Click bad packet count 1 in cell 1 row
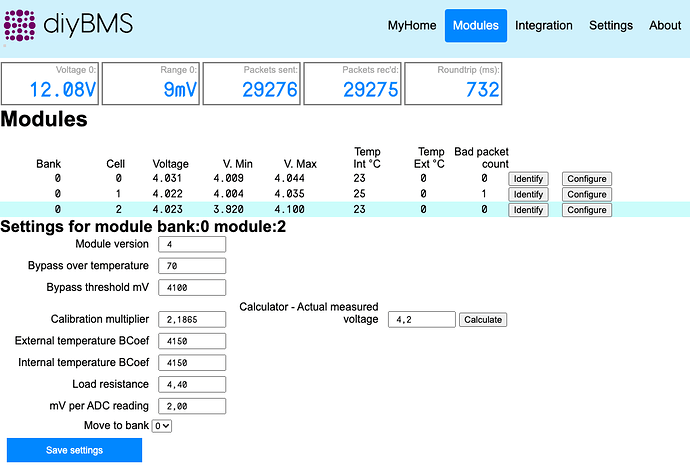690x465 pixels. [x=484, y=194]
